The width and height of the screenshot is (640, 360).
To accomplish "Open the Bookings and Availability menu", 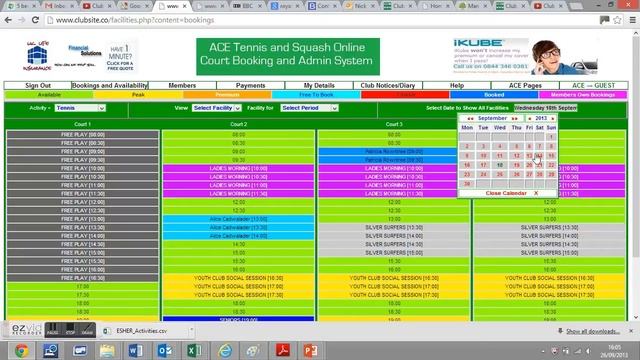I will coord(109,85).
